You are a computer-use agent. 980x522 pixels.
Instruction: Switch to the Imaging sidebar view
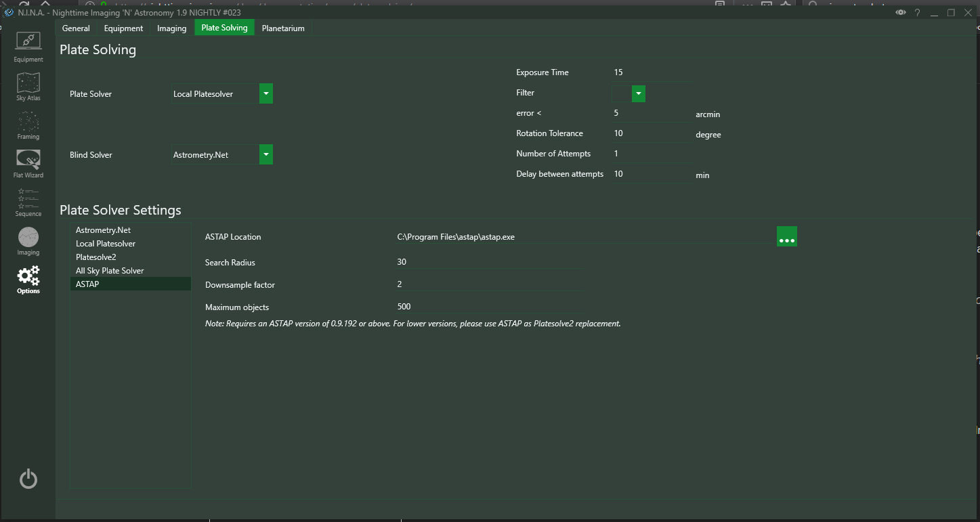pyautogui.click(x=28, y=241)
